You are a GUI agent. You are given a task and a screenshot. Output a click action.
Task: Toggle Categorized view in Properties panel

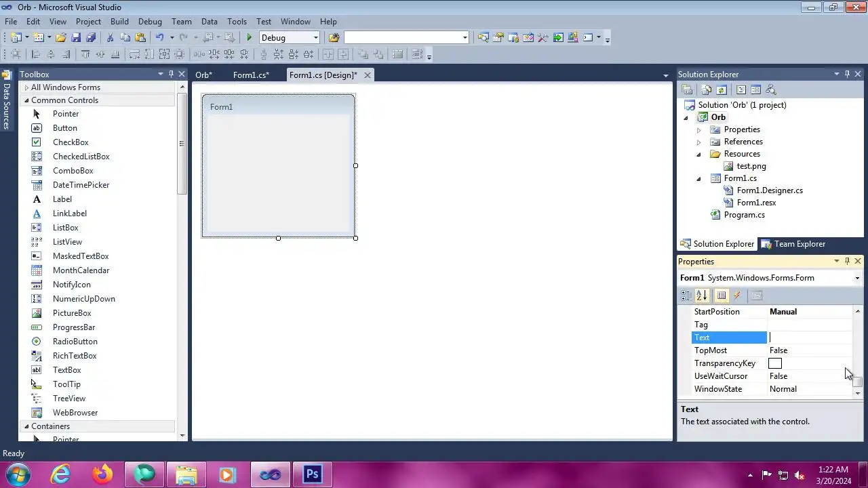[686, 296]
